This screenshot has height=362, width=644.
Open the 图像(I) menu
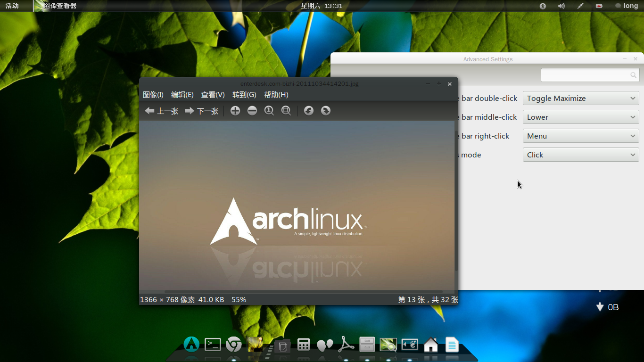coord(153,95)
